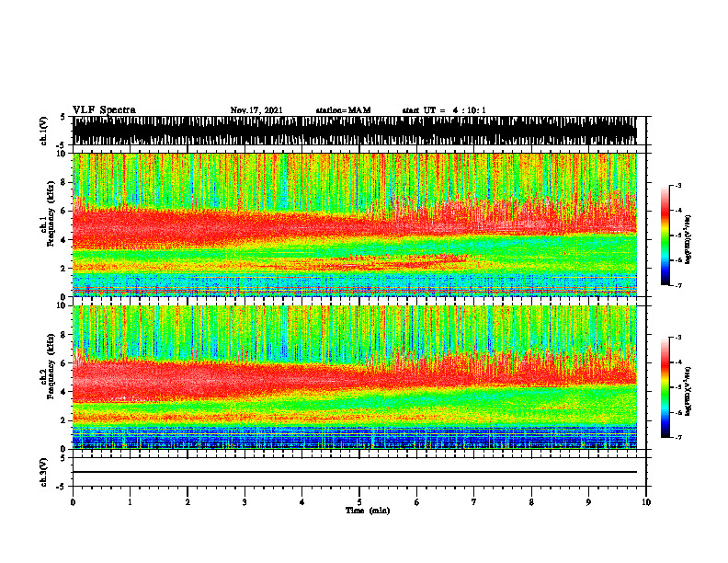The image size is (728, 563).
Task: Click time axis tick label "7"
Action: pyautogui.click(x=474, y=501)
